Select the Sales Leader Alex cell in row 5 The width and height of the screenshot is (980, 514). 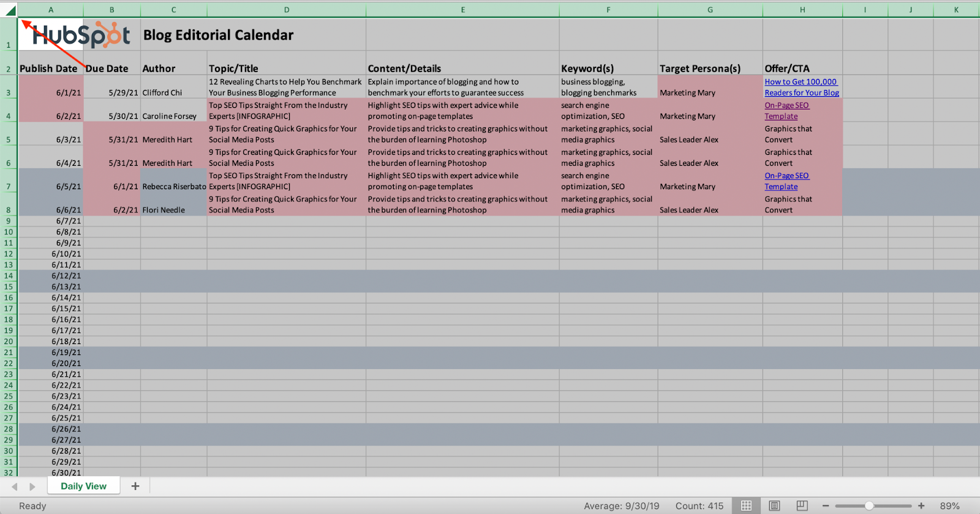pos(710,133)
